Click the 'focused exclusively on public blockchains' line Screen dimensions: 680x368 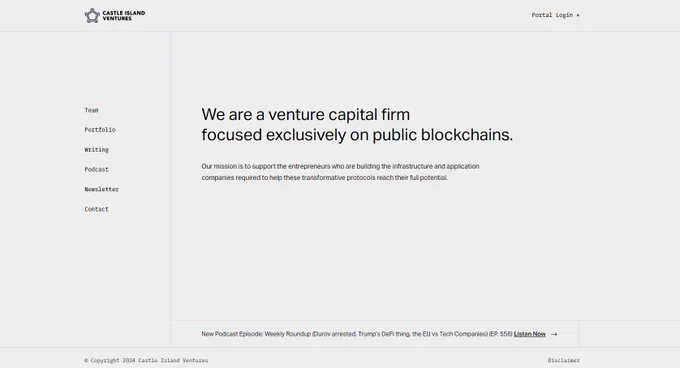[x=357, y=135]
